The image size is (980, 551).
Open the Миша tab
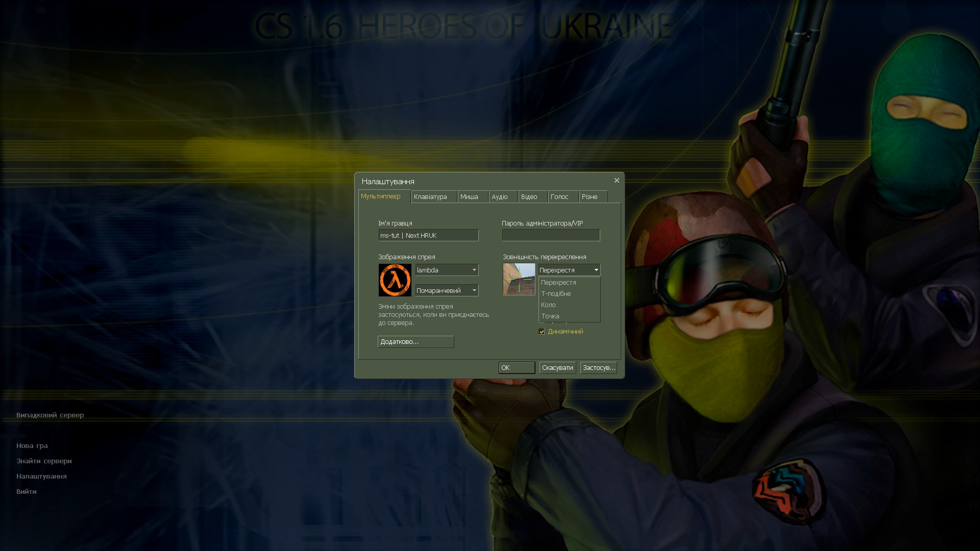[473, 197]
